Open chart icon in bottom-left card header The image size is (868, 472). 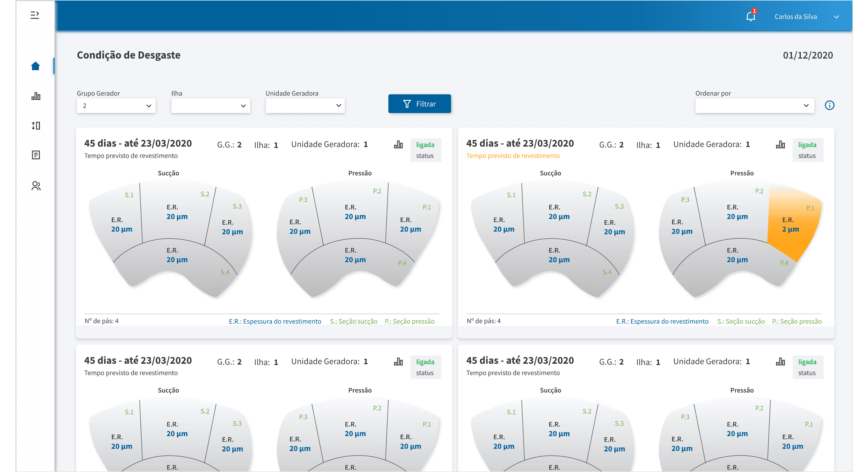coord(398,362)
